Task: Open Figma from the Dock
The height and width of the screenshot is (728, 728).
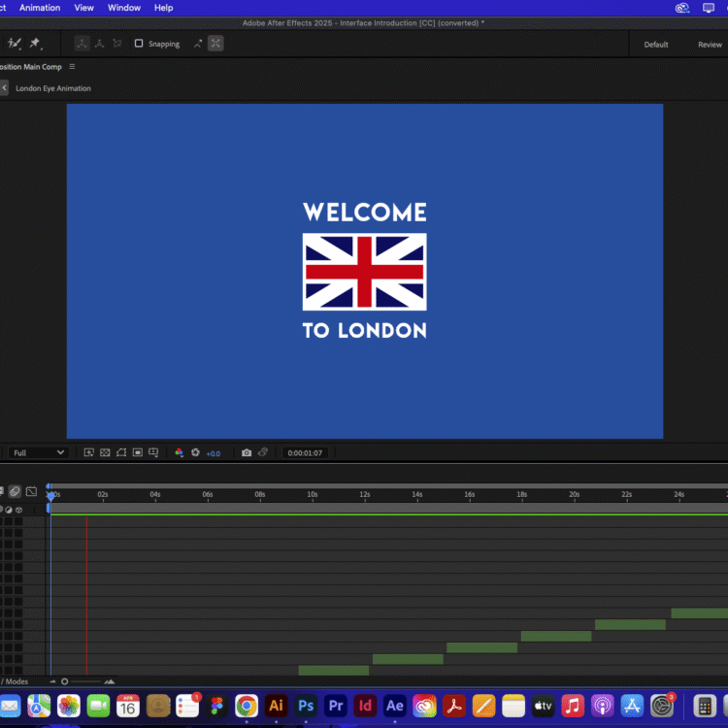Action: [216, 707]
